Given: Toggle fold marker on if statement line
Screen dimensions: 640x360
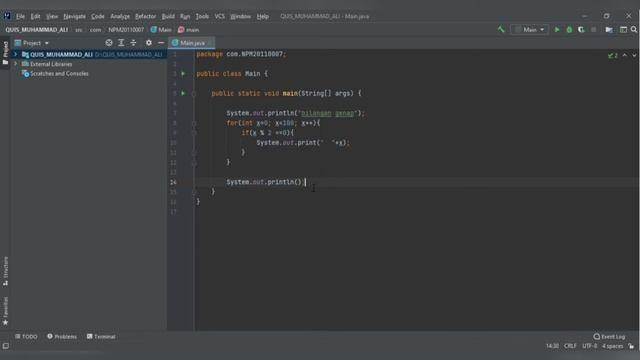Looking at the screenshot, I should pyautogui.click(x=194, y=133).
